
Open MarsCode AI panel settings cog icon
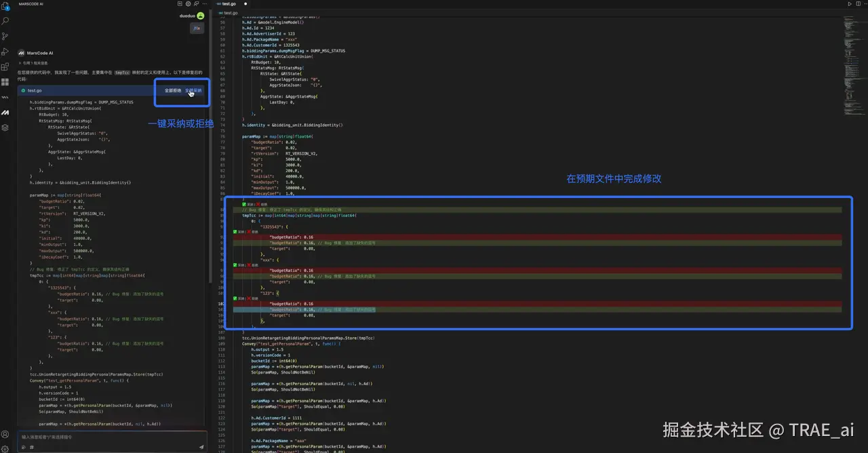(189, 3)
